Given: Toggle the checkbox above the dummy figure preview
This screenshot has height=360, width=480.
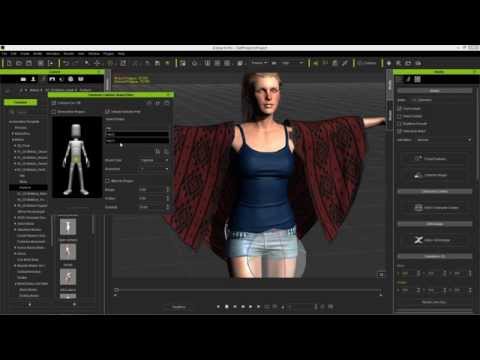Looking at the screenshot, I should (x=54, y=112).
